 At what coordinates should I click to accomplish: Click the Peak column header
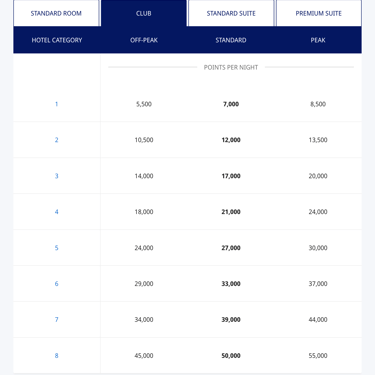[x=318, y=40]
